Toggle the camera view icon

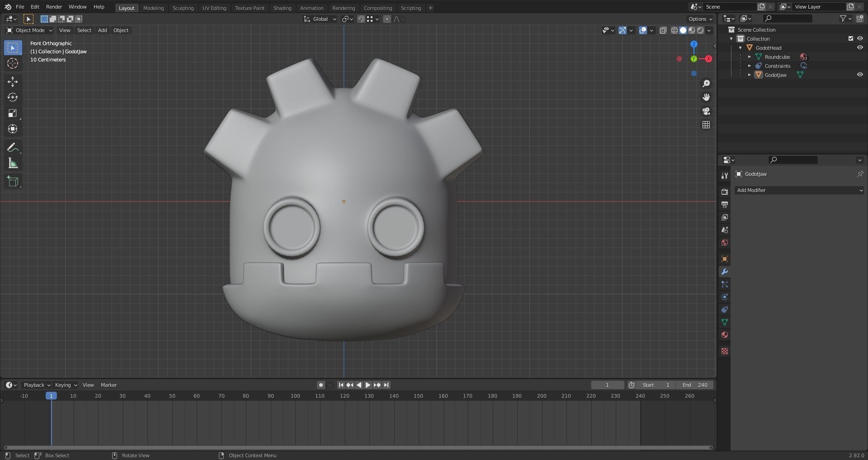[706, 111]
